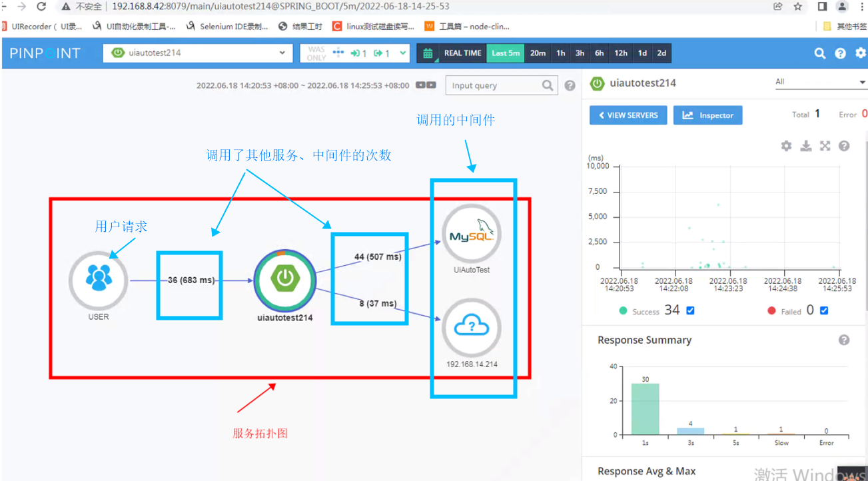The width and height of the screenshot is (868, 481).
Task: Select the 6h time range
Action: point(600,53)
